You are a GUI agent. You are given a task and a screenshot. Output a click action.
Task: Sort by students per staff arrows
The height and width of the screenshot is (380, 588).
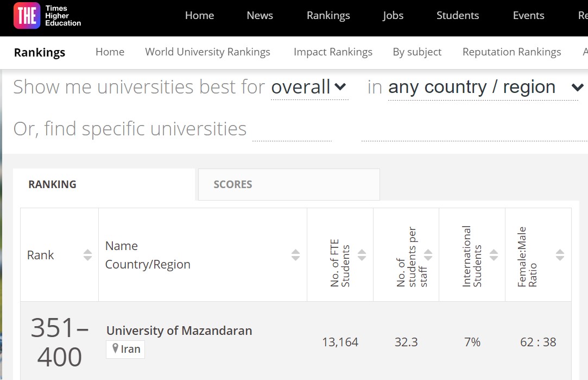point(428,255)
